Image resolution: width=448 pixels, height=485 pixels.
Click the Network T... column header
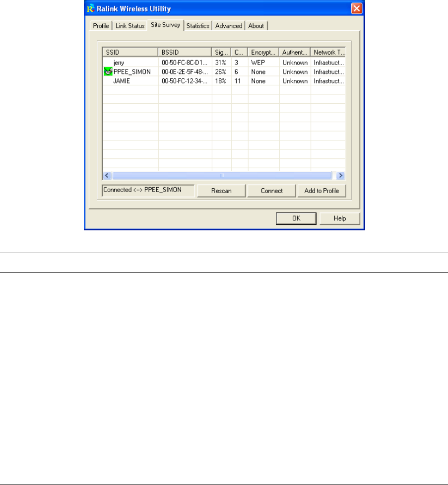(x=328, y=52)
